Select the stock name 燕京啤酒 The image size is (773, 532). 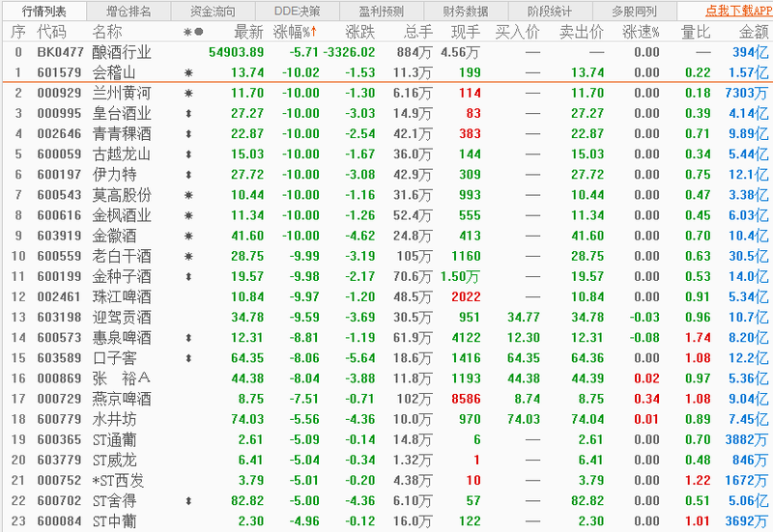pyautogui.click(x=122, y=399)
